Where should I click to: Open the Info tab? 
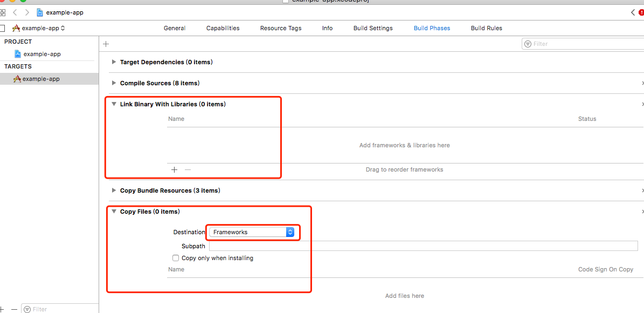pyautogui.click(x=327, y=28)
